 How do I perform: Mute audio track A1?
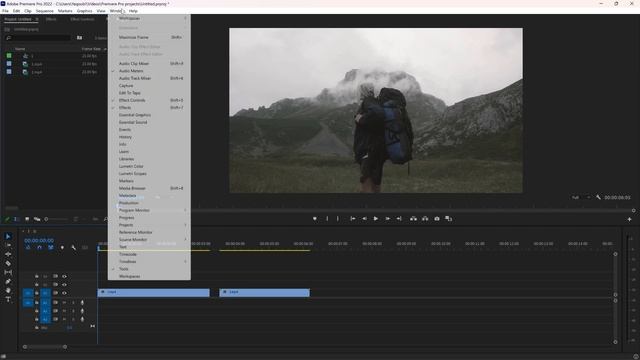pyautogui.click(x=64, y=302)
